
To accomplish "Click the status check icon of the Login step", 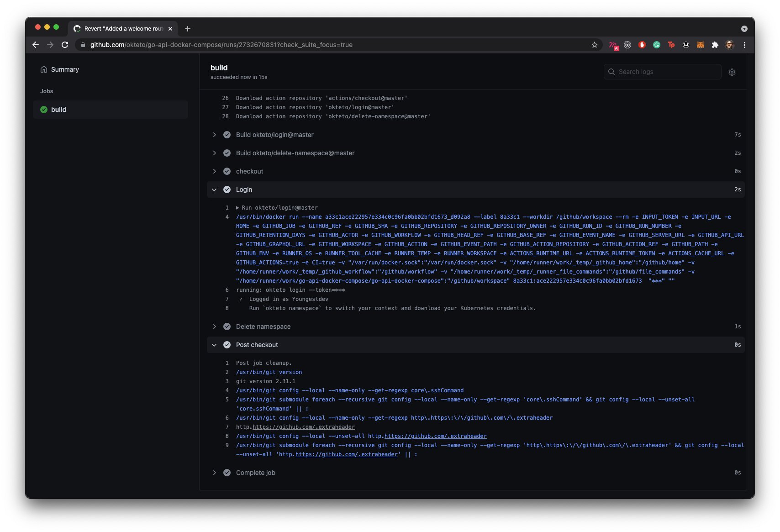I will (x=227, y=190).
